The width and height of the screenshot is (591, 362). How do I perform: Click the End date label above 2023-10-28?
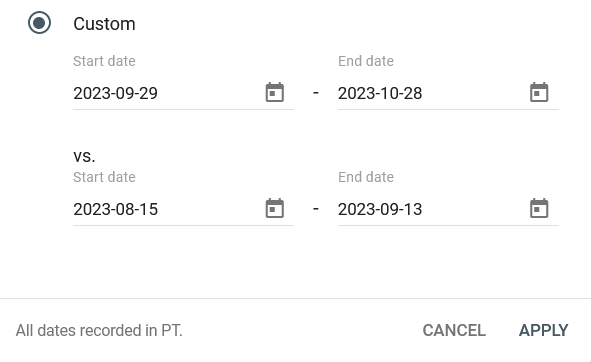point(366,61)
